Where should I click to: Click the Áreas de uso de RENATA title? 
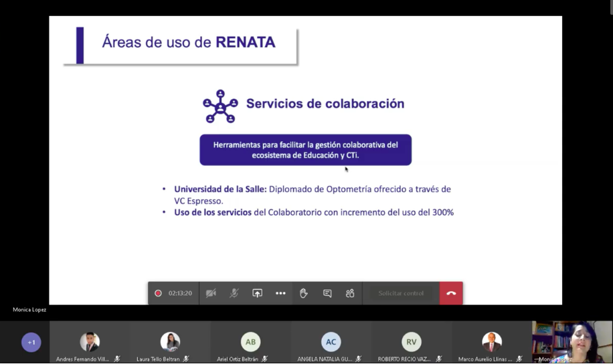coord(189,42)
